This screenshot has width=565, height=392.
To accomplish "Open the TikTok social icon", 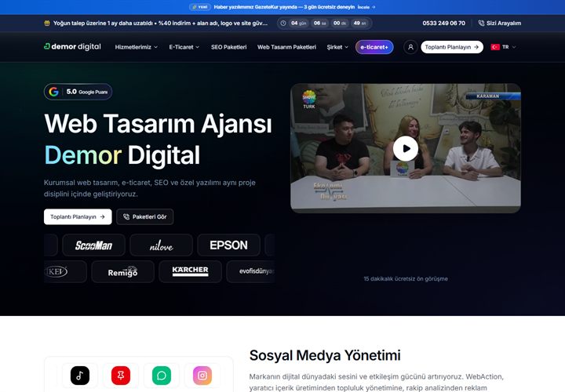I will click(x=80, y=376).
